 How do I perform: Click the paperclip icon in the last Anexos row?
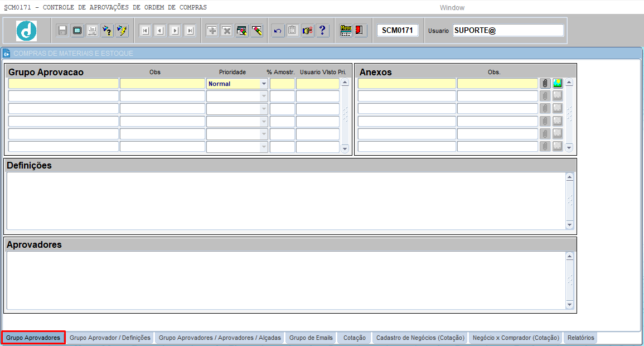pyautogui.click(x=545, y=146)
